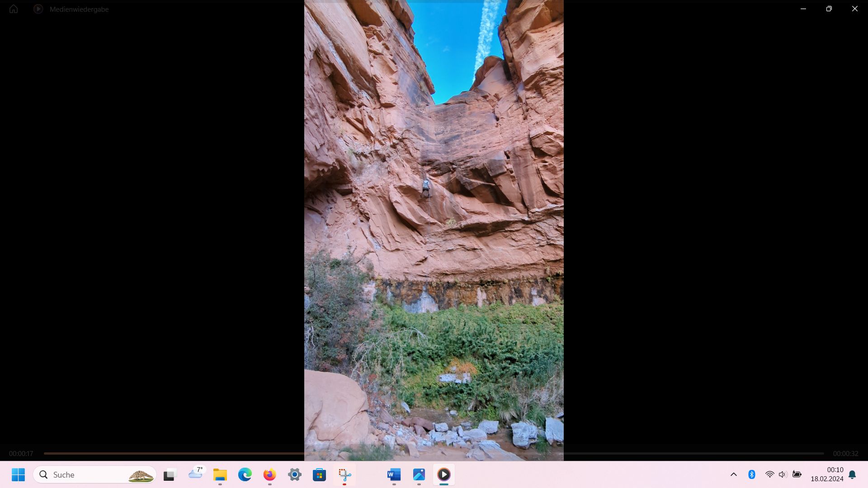Open volume control in system tray
Viewport: 868px width, 488px height.
click(783, 474)
